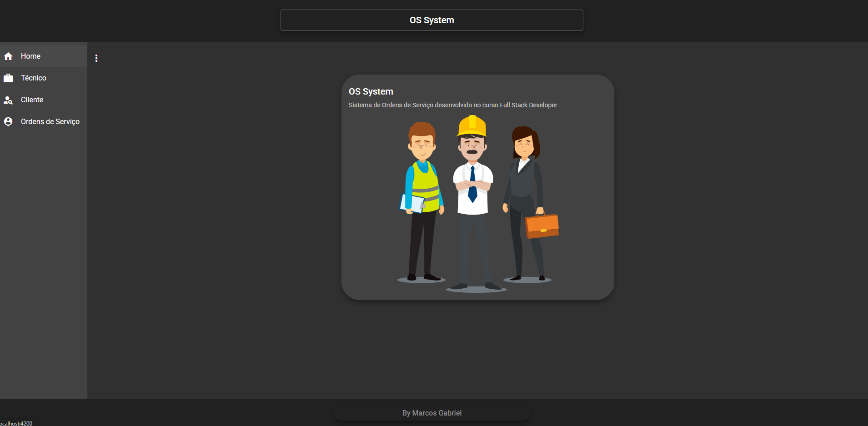The height and width of the screenshot is (426, 868).
Task: Select the Sistema de Ordens de Serviço subtitle
Action: (x=452, y=105)
